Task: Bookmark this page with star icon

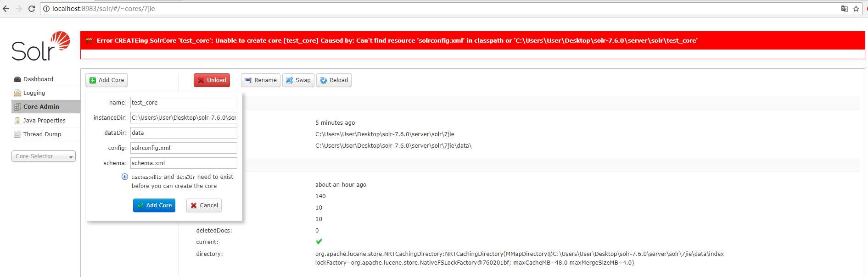Action: tap(856, 9)
